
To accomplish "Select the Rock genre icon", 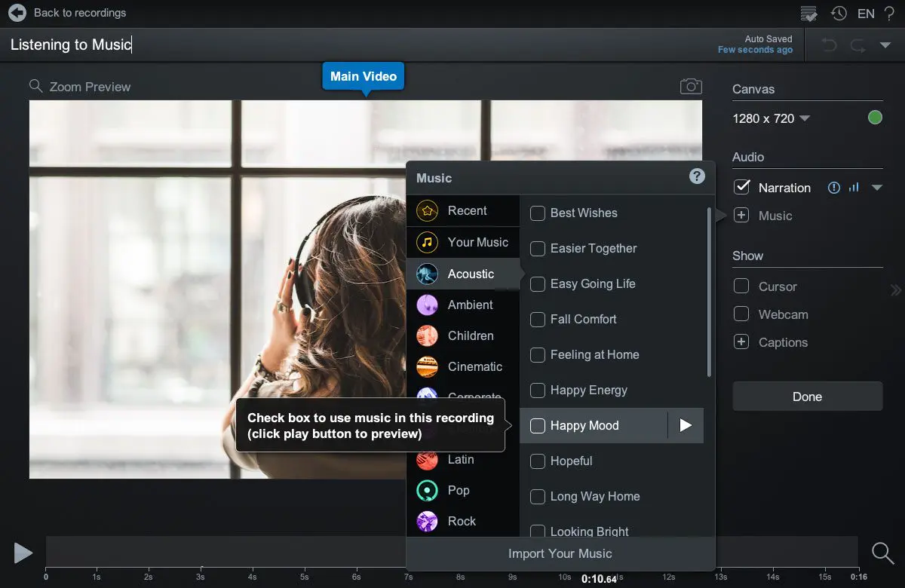I will coord(426,521).
